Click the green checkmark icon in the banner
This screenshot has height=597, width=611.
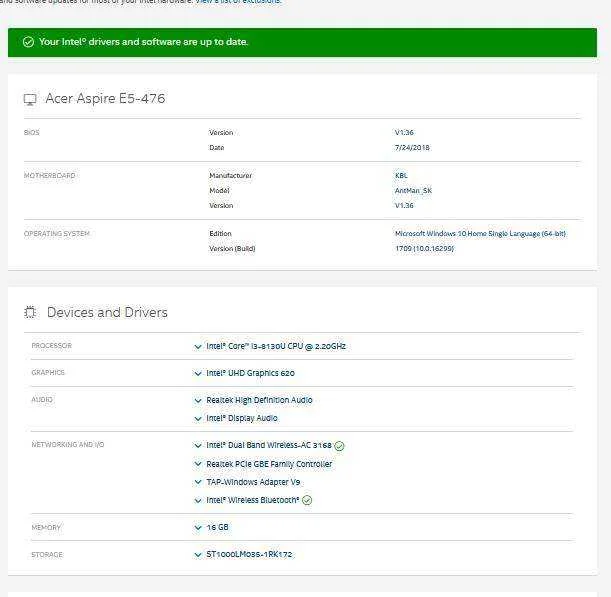click(x=28, y=42)
